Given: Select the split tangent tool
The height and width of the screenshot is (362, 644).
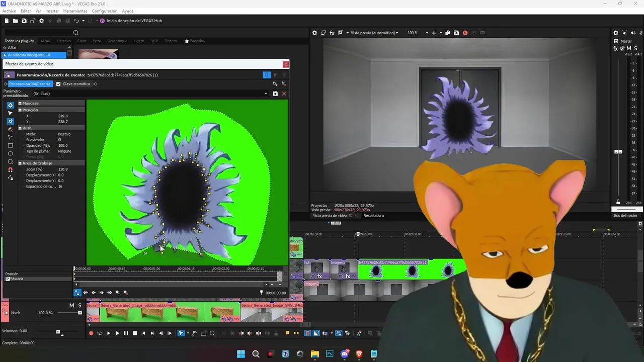Looking at the screenshot, I should coord(10,137).
